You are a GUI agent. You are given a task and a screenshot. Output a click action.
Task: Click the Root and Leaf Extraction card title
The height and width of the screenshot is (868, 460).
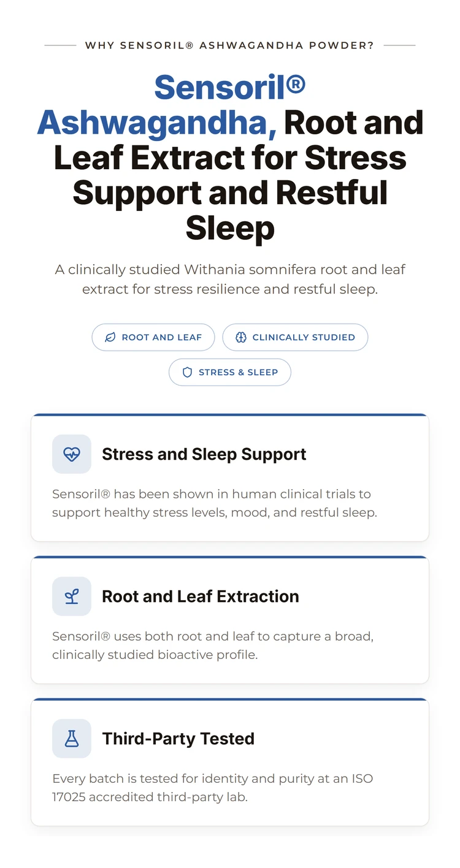201,596
